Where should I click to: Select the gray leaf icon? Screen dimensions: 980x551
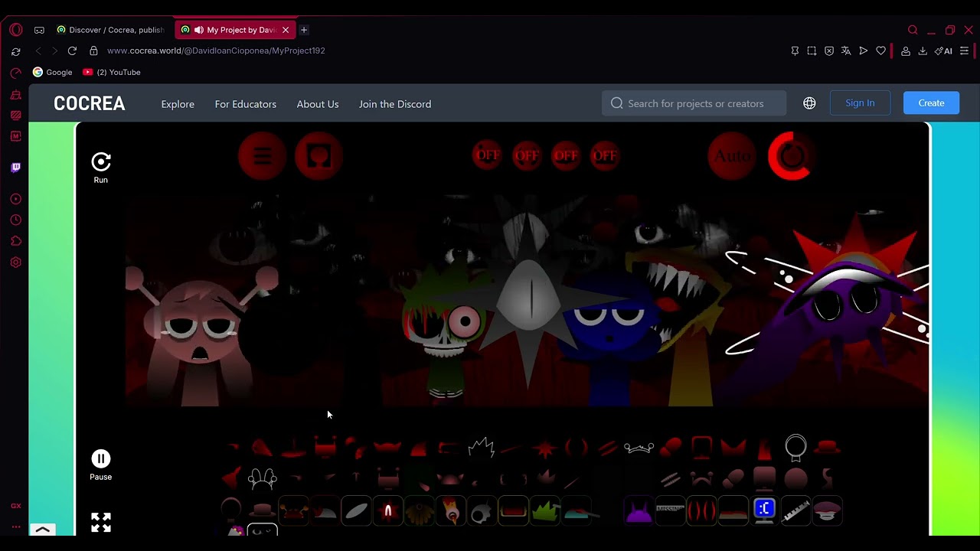(356, 510)
